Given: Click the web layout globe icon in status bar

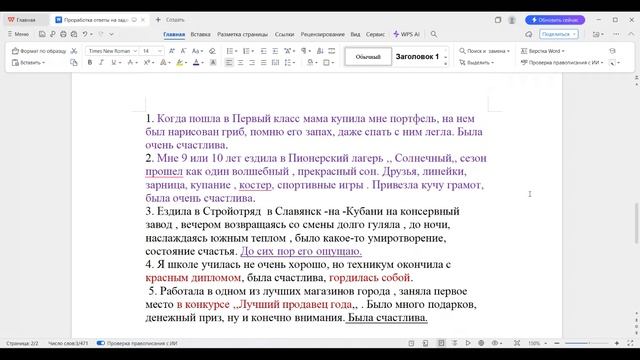Looking at the screenshot, I should click(481, 343).
